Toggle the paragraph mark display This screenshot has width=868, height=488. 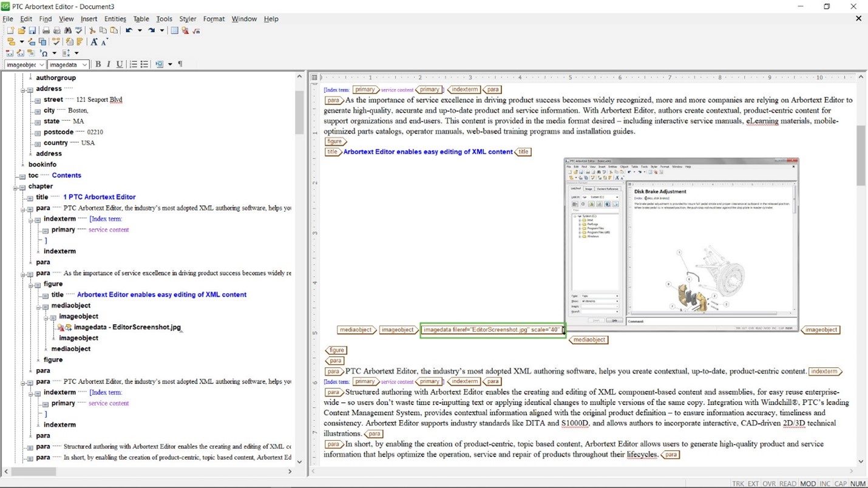180,64
